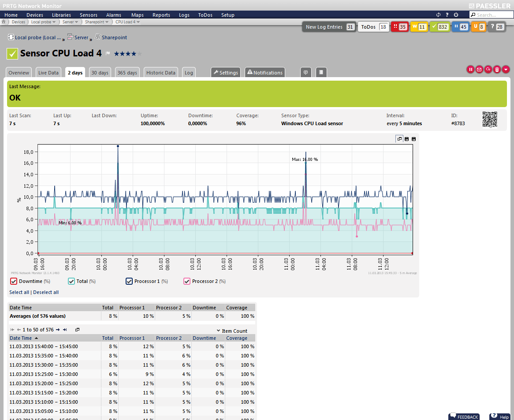
Task: Uncheck the Total channel checkbox
Action: click(71, 281)
